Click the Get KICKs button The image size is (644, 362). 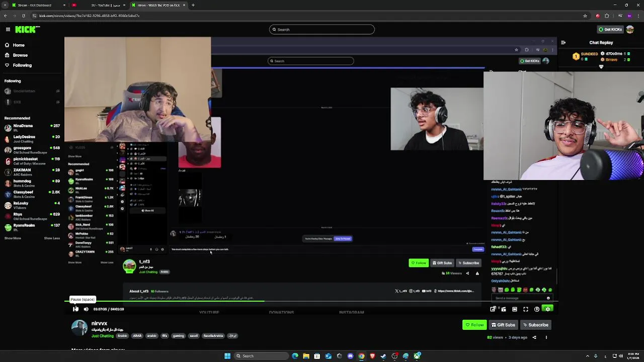(610, 30)
